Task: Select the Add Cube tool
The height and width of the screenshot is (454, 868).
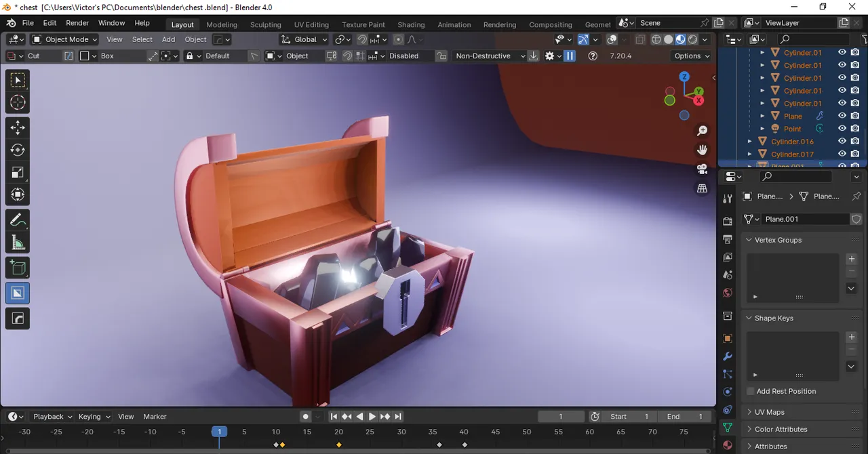Action: coord(18,268)
